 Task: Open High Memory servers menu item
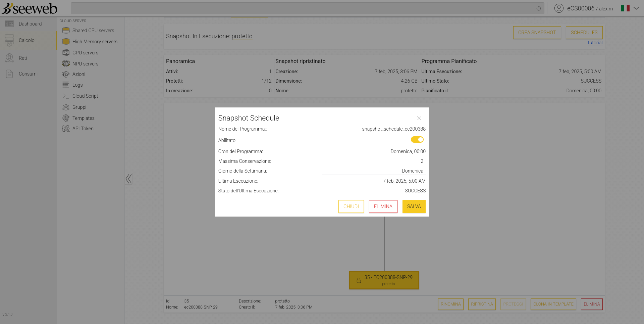tap(95, 42)
